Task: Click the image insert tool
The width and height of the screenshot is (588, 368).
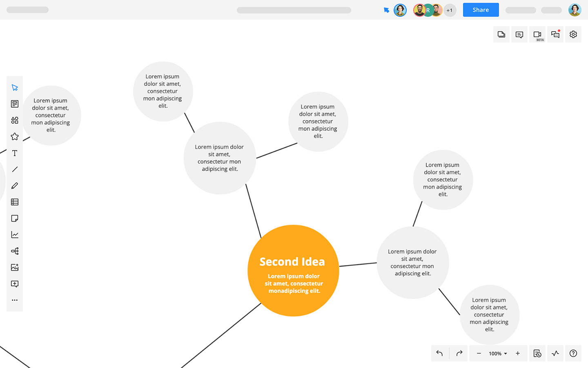Action: point(15,267)
